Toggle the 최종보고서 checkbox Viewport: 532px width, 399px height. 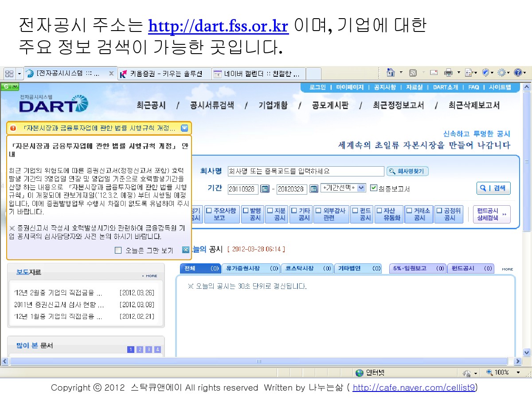point(373,188)
